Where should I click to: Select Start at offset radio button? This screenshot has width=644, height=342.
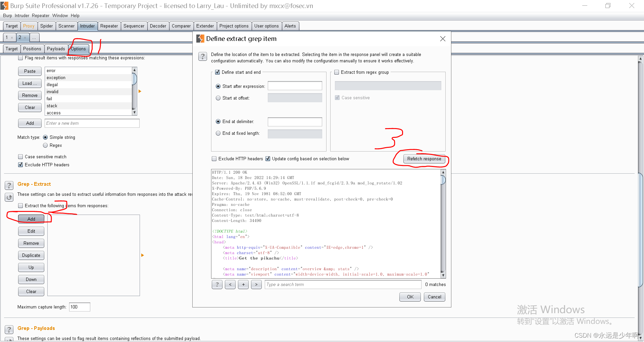(218, 98)
